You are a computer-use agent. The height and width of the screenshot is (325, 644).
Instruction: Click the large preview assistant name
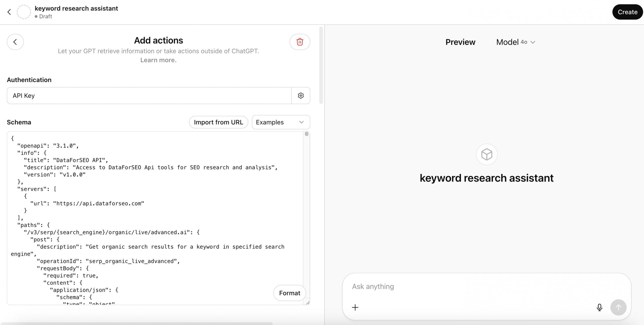pyautogui.click(x=487, y=178)
